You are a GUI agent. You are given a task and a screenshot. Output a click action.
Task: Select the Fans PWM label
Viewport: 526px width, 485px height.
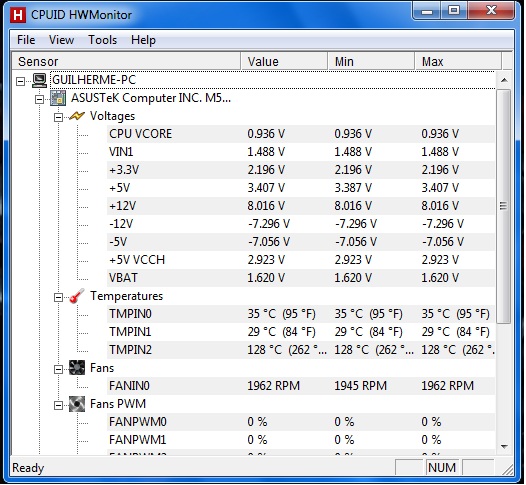[x=118, y=404]
